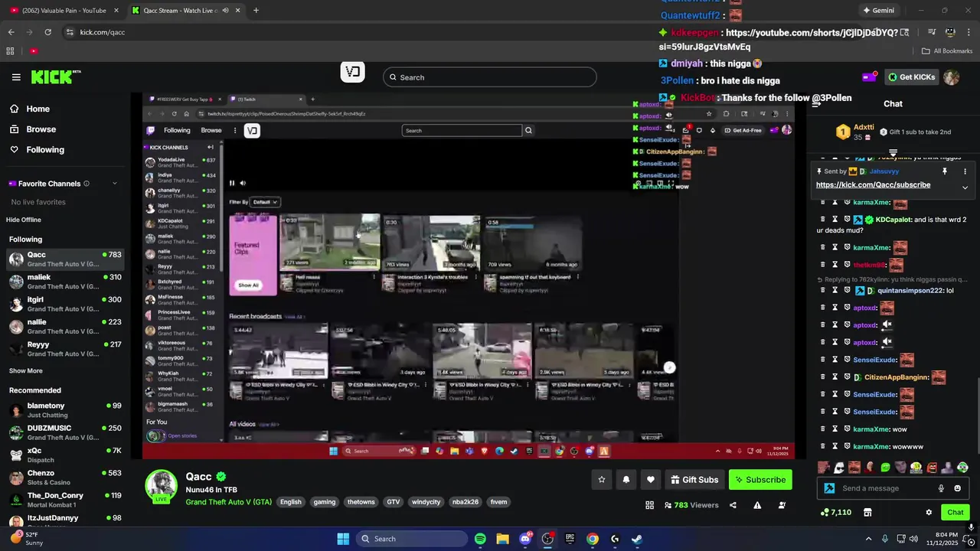View site information icon in the address bar

[x=70, y=32]
